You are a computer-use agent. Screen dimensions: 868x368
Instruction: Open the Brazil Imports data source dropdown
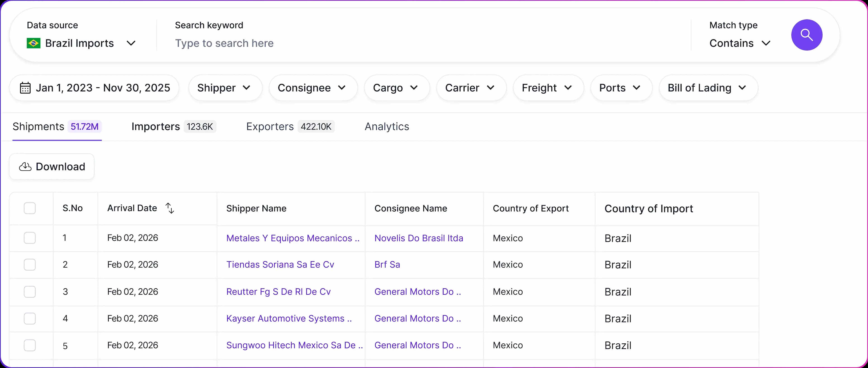click(81, 43)
